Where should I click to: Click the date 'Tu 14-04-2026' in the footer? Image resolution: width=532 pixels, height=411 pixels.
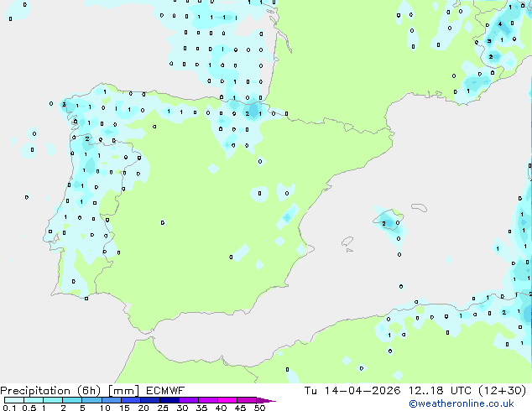coord(352,391)
